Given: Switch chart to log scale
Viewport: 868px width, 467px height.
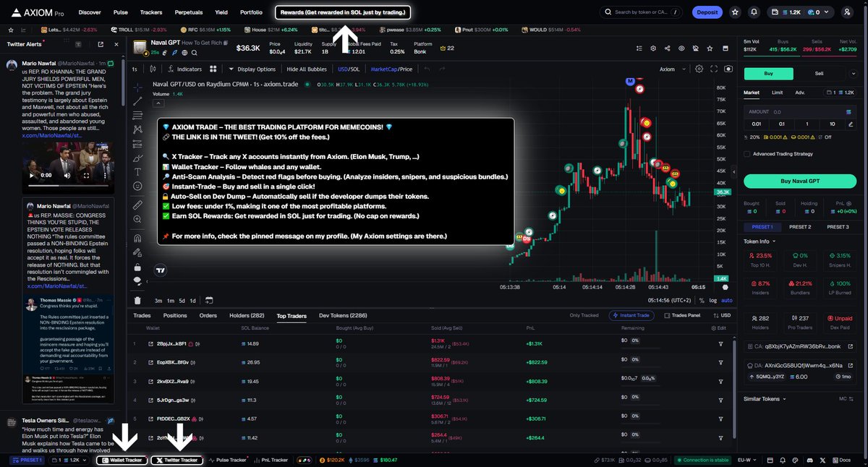Looking at the screenshot, I should (713, 300).
